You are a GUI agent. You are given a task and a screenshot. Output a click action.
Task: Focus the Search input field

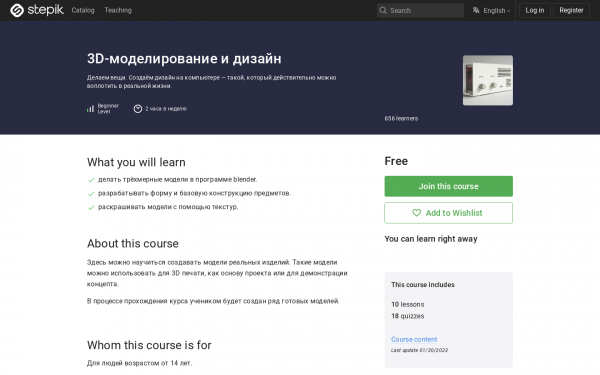(x=420, y=10)
